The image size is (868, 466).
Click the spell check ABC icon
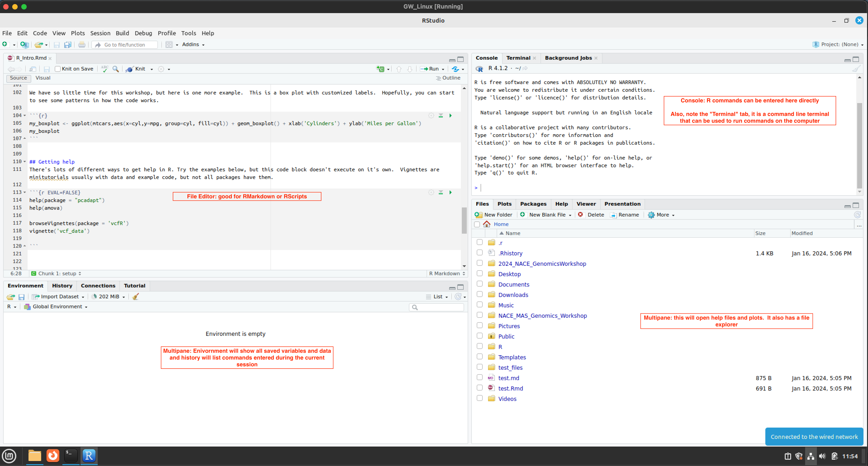point(104,69)
